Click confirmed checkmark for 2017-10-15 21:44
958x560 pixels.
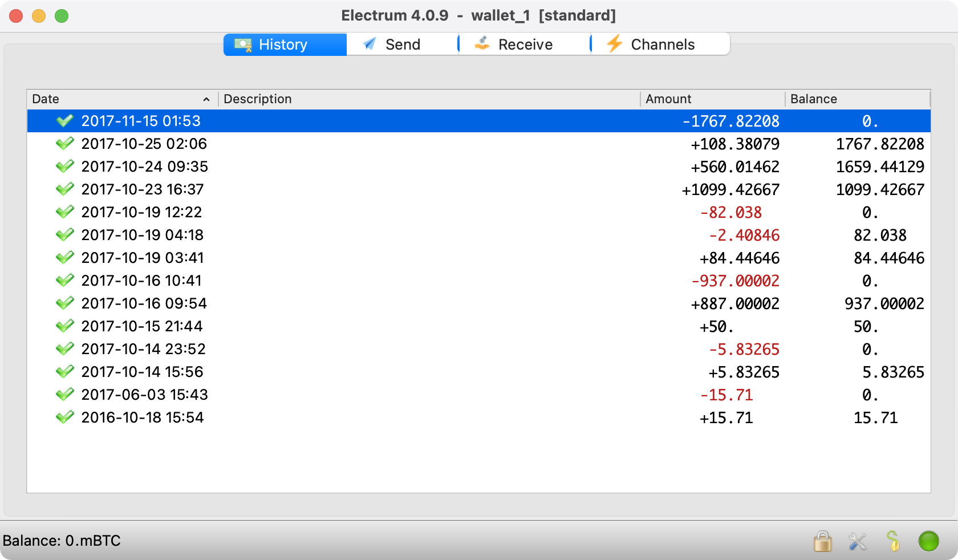click(x=65, y=326)
